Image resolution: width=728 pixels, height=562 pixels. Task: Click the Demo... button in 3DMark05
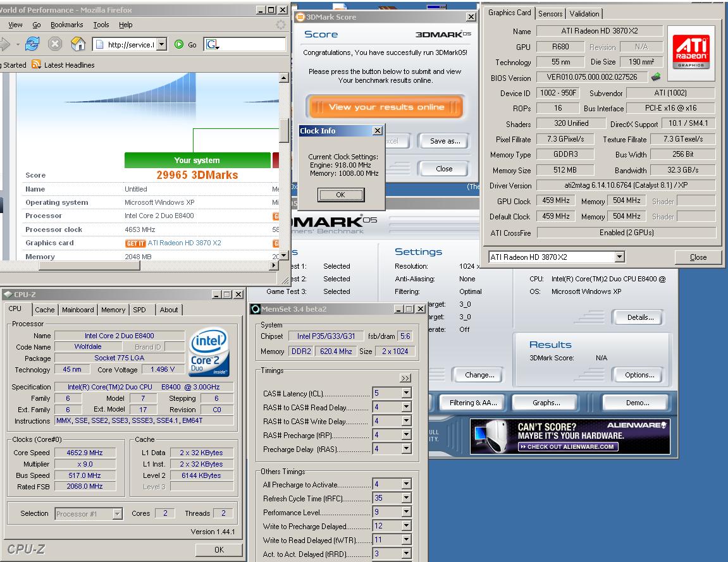637,403
